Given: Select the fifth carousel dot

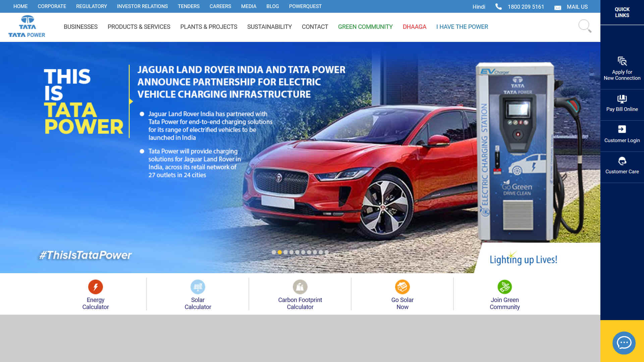Looking at the screenshot, I should [x=297, y=252].
